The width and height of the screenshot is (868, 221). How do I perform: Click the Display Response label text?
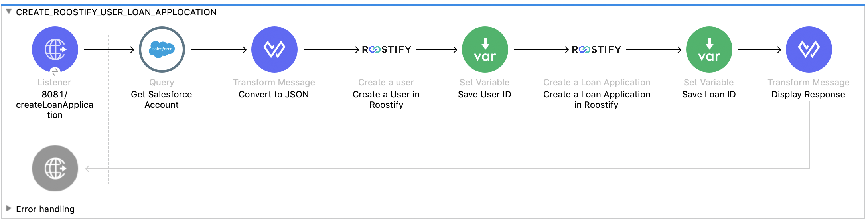coord(808,95)
